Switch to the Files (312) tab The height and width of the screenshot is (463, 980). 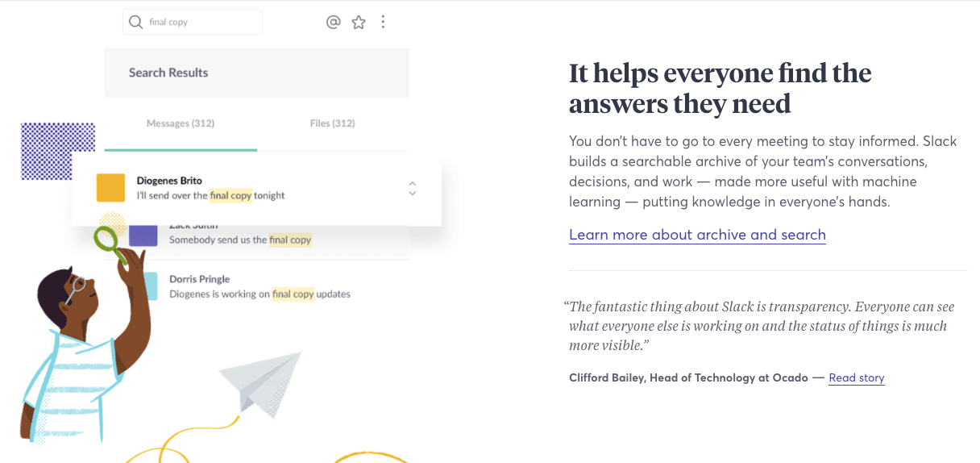pos(332,123)
